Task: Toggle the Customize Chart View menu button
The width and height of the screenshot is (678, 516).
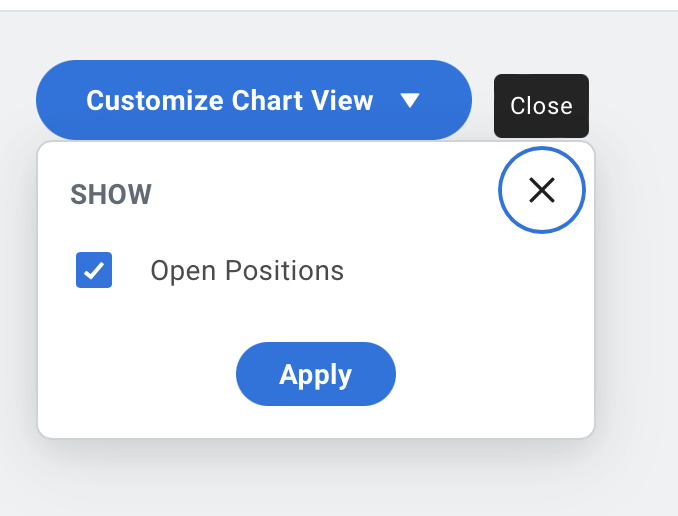Action: 254,100
